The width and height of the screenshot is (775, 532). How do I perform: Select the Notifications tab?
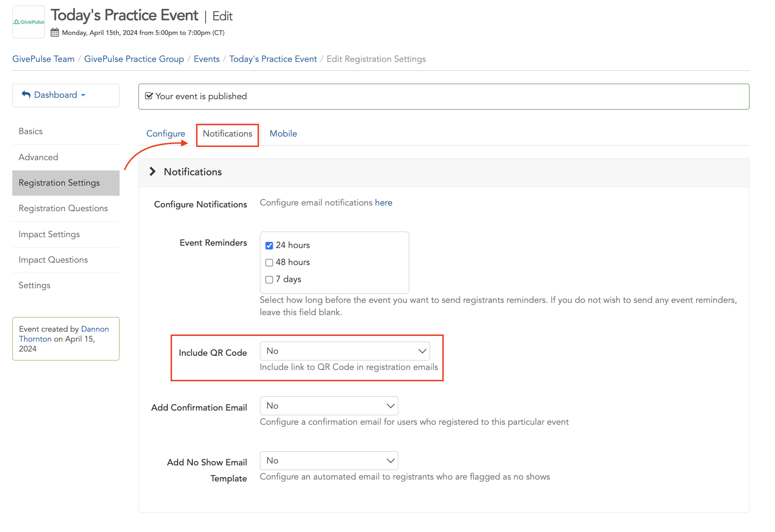227,134
